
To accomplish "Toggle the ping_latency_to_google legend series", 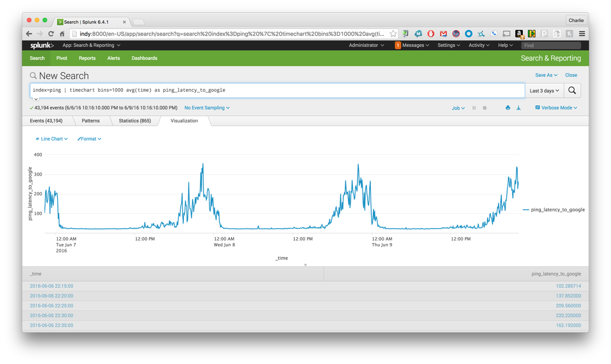I will click(x=553, y=210).
